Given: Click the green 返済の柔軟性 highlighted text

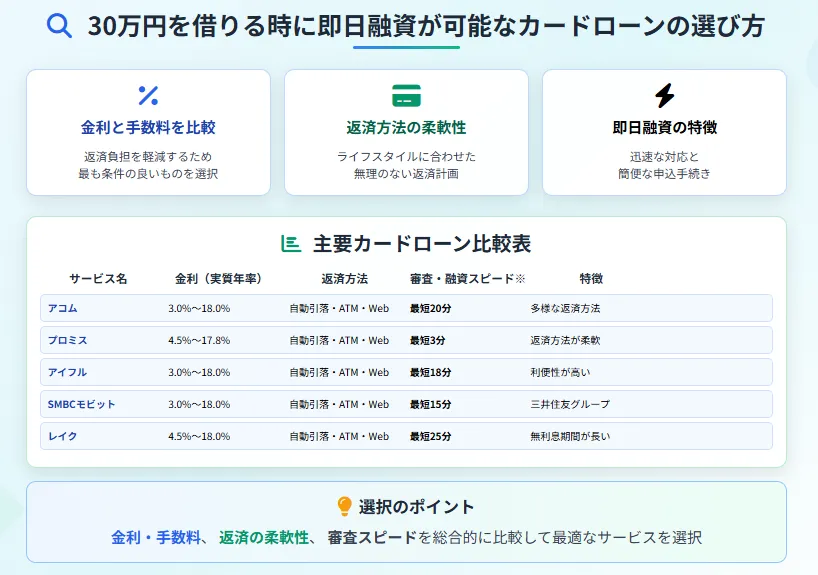Looking at the screenshot, I should [x=264, y=537].
